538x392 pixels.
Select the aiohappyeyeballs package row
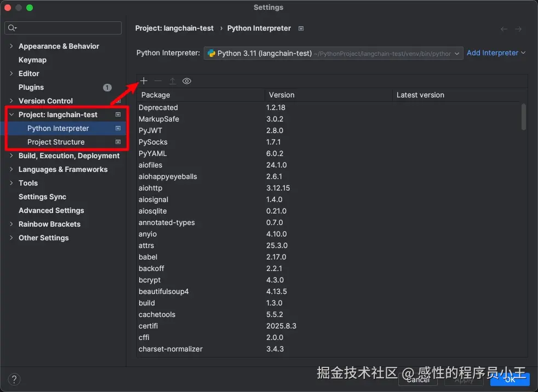click(329, 177)
